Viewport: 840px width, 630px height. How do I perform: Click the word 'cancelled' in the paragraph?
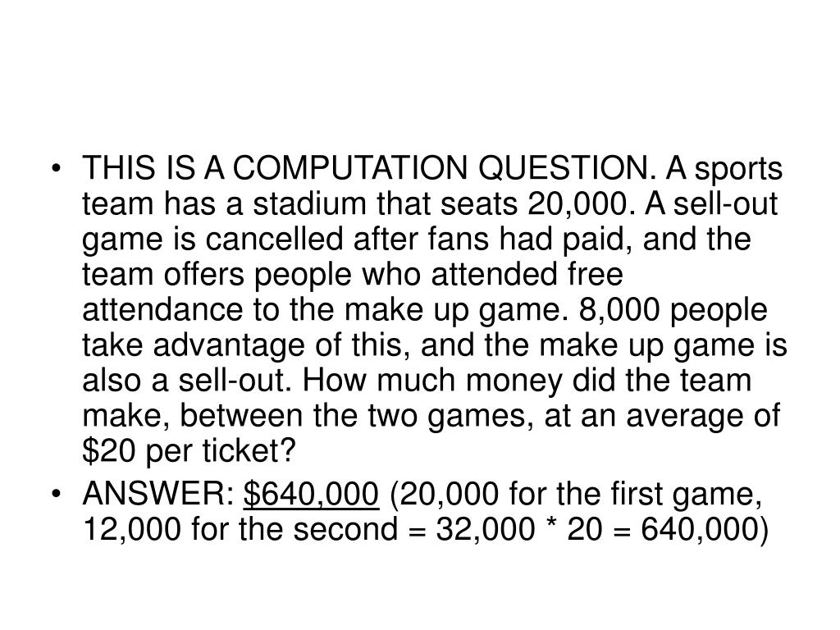click(274, 239)
